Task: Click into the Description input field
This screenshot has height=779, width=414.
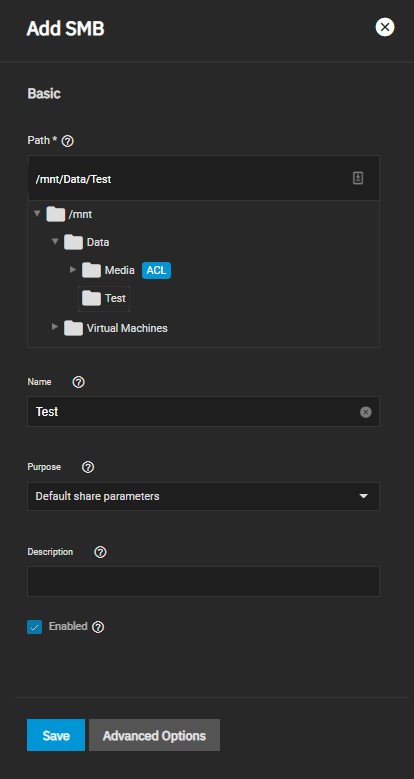Action: click(x=203, y=581)
